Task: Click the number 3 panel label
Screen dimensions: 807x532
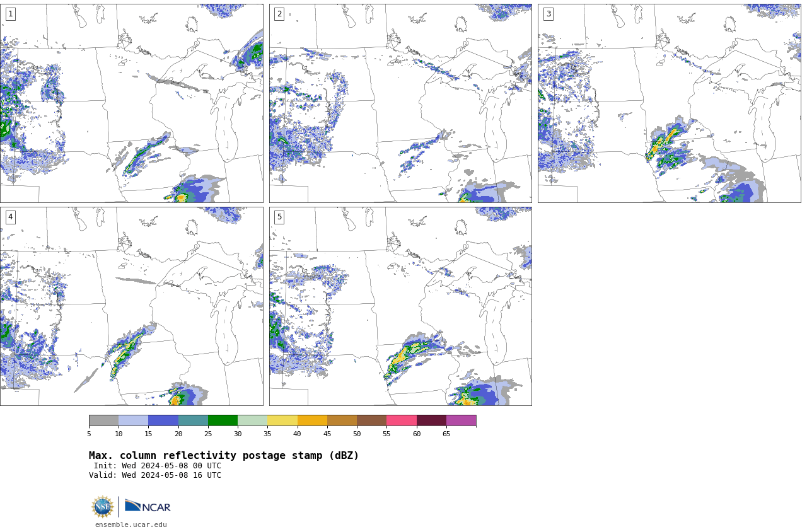Action: 548,14
